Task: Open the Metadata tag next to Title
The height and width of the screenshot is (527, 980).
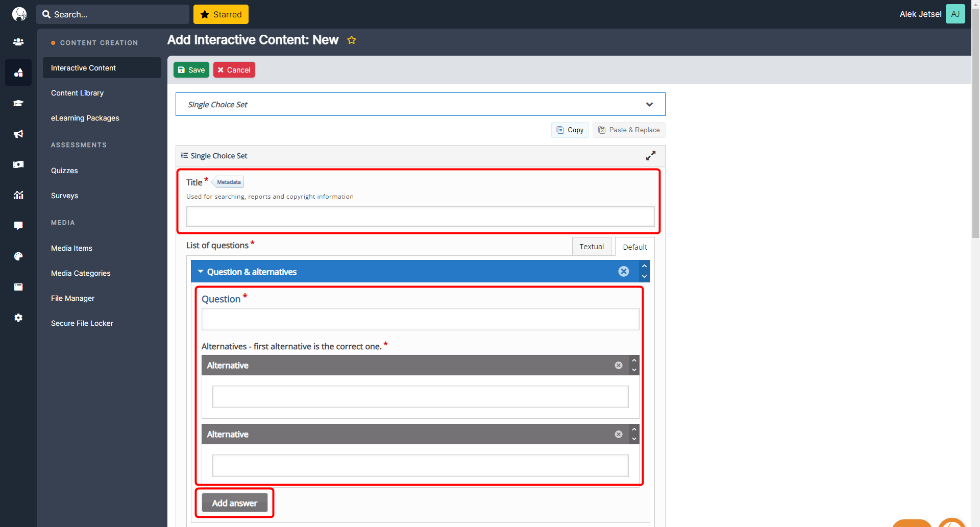Action: tap(228, 182)
